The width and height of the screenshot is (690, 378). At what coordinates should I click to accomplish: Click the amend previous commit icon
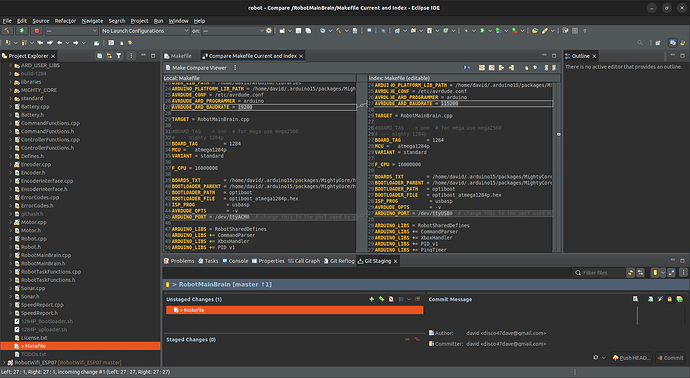[x=650, y=299]
